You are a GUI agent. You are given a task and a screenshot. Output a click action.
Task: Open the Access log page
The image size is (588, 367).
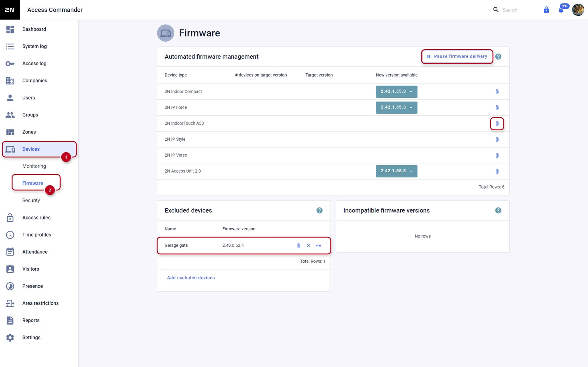[x=34, y=63]
